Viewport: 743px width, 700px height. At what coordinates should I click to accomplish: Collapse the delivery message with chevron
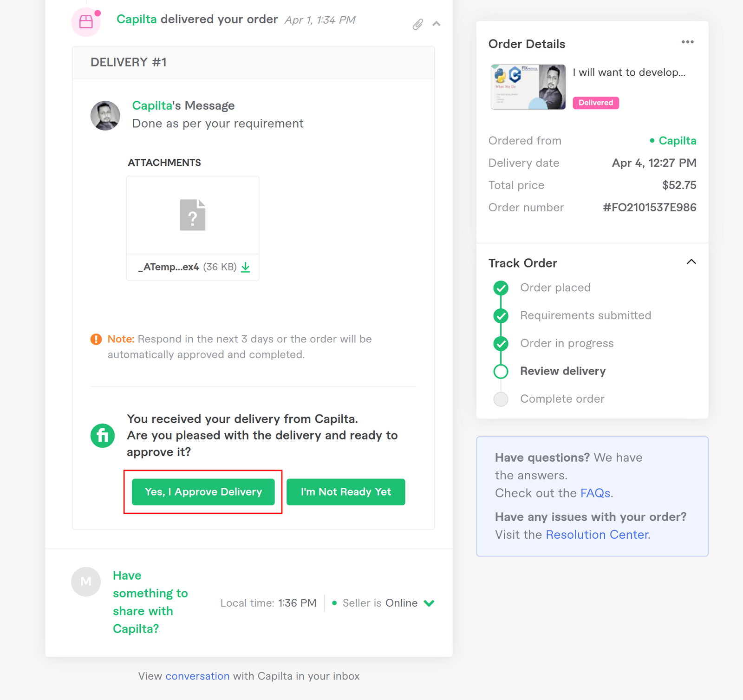(x=437, y=24)
